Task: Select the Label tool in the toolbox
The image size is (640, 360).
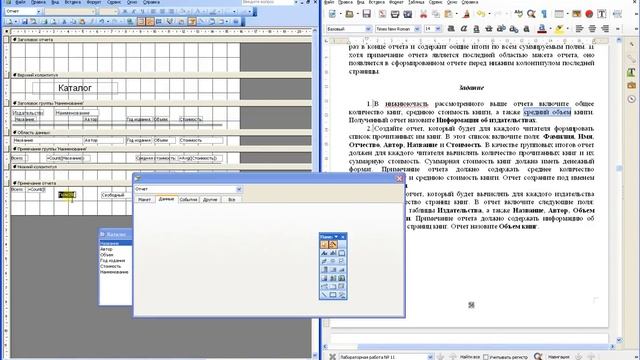Action: click(x=324, y=253)
